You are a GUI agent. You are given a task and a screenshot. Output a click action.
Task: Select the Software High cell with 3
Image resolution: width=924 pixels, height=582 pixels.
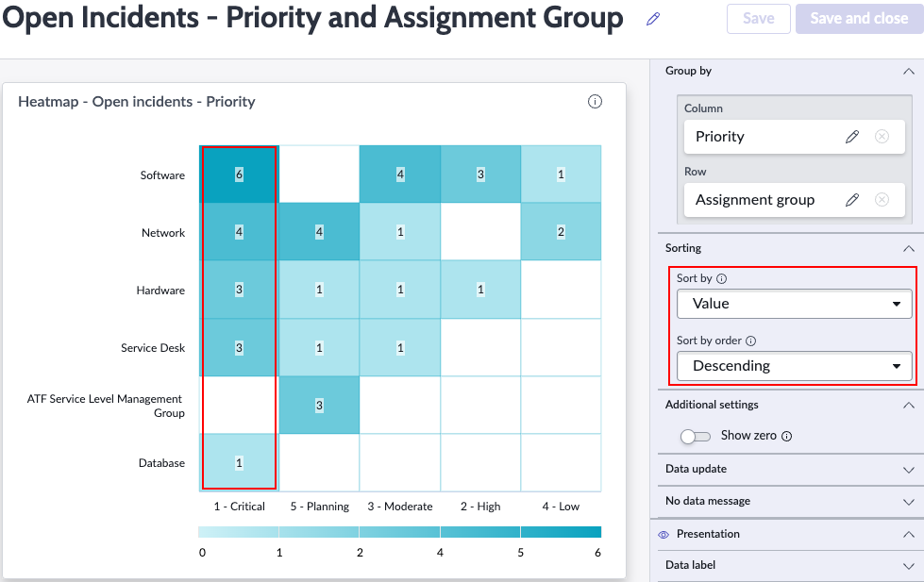[x=480, y=175]
